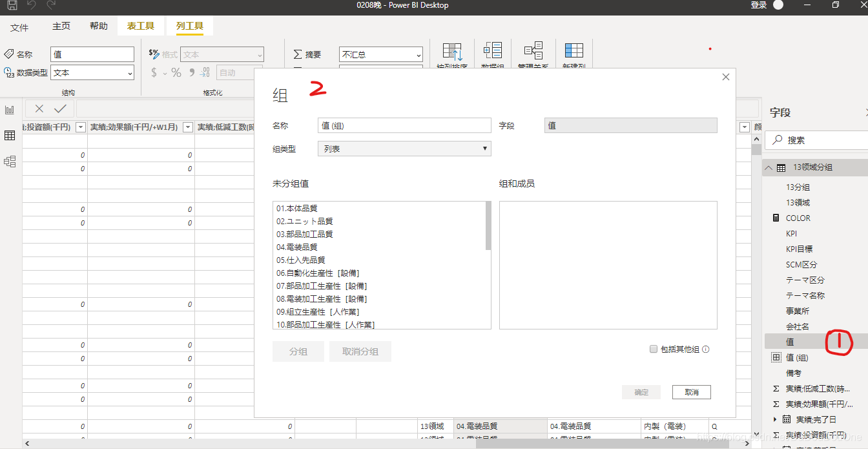Click 确定 to confirm the group dialog

click(x=641, y=392)
